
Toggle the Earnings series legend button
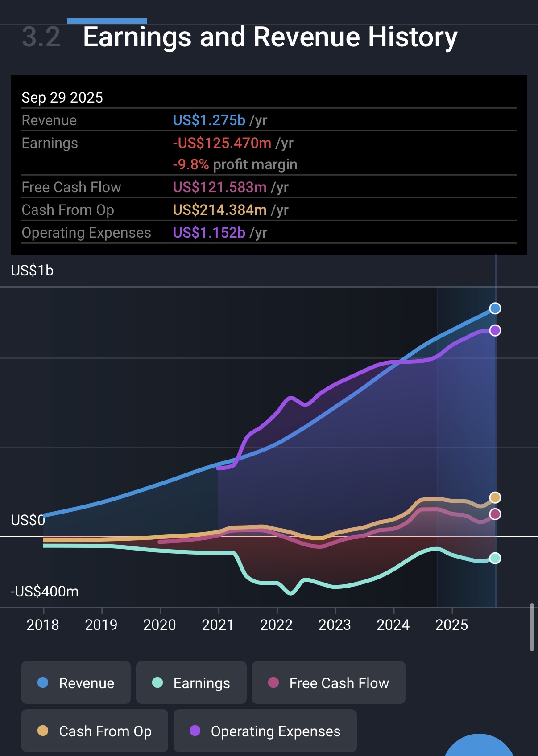191,682
